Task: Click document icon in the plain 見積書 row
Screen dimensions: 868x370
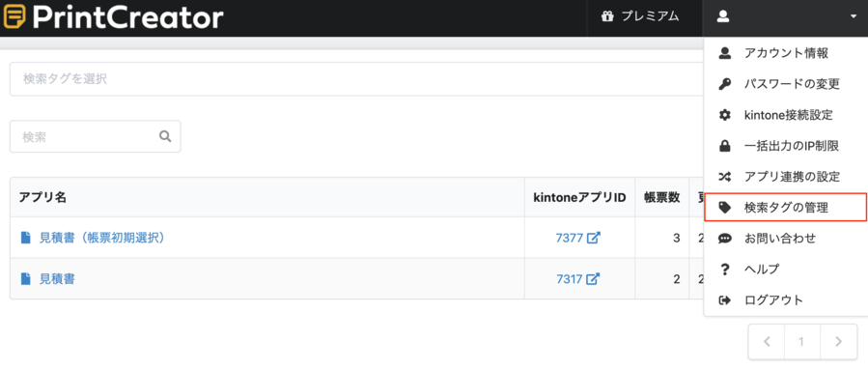Action: 25,278
